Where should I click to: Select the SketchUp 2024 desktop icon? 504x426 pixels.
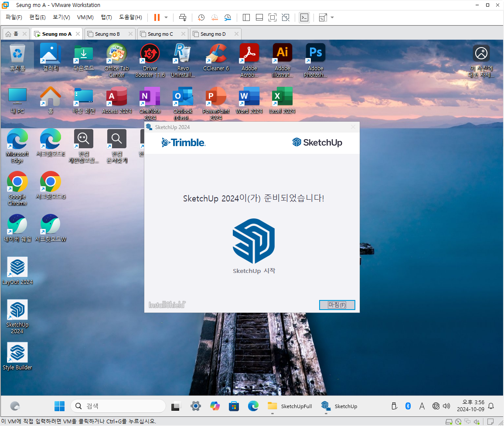click(x=17, y=317)
